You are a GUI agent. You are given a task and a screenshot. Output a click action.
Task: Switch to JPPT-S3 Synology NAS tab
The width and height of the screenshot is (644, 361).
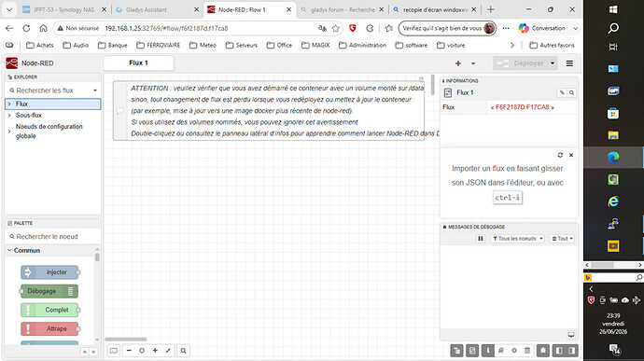click(63, 9)
